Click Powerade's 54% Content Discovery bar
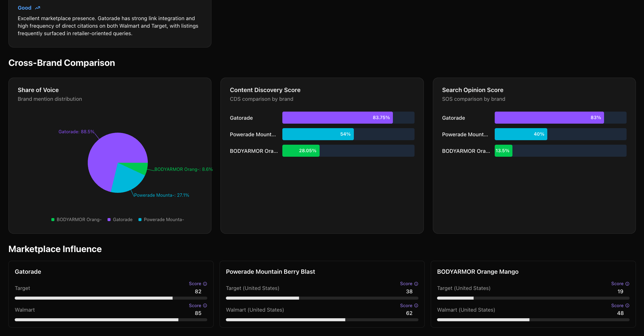This screenshot has height=336, width=644. [318, 134]
